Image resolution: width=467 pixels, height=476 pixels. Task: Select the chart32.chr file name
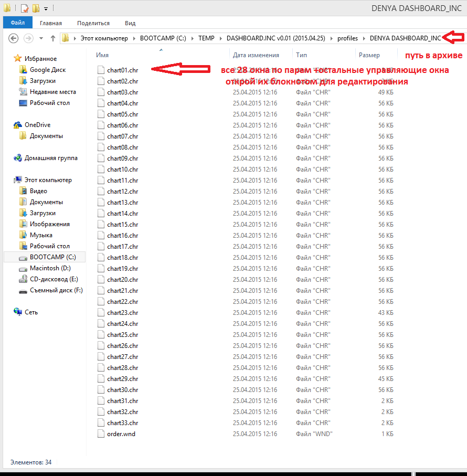(x=123, y=411)
